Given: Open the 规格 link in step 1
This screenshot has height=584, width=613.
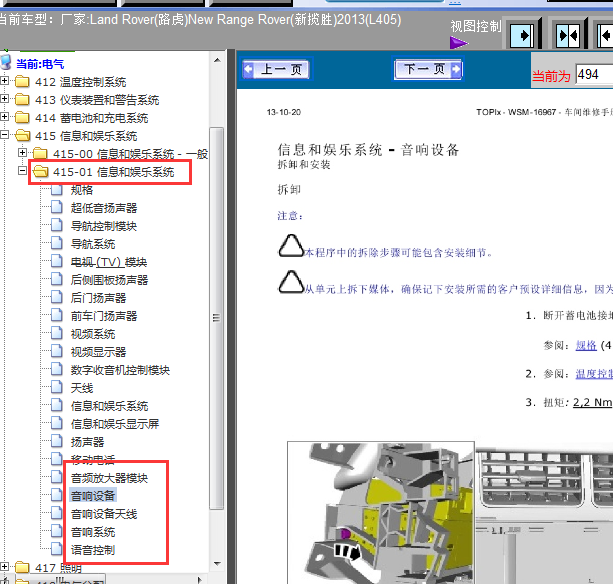Looking at the screenshot, I should coord(586,346).
